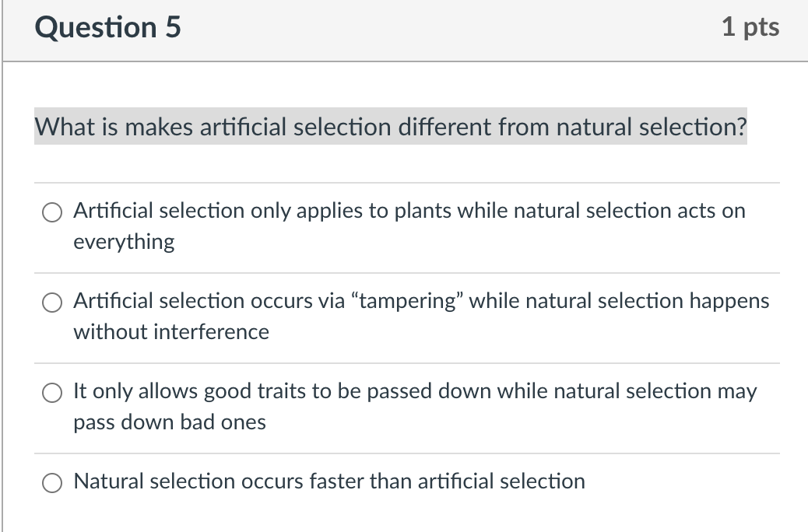The image size is (808, 532).
Task: Click the word 'everything' in the first answer
Action: pyautogui.click(x=124, y=242)
